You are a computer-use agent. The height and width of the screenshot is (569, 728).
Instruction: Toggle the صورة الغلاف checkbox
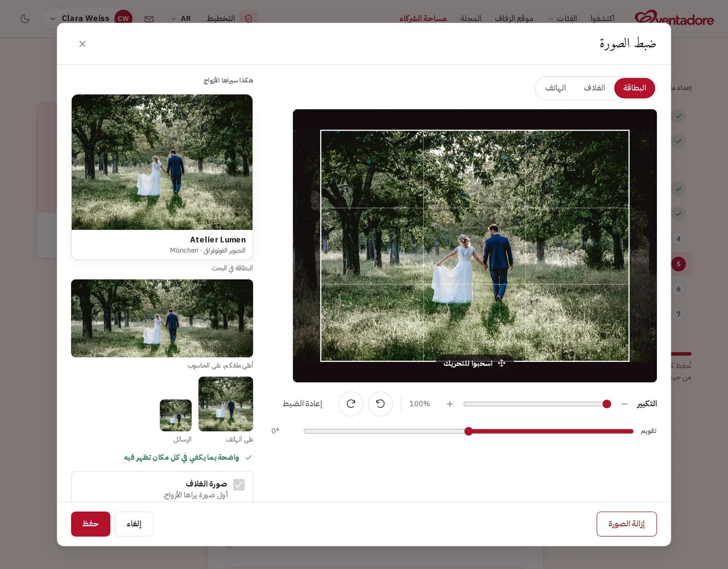pos(238,484)
